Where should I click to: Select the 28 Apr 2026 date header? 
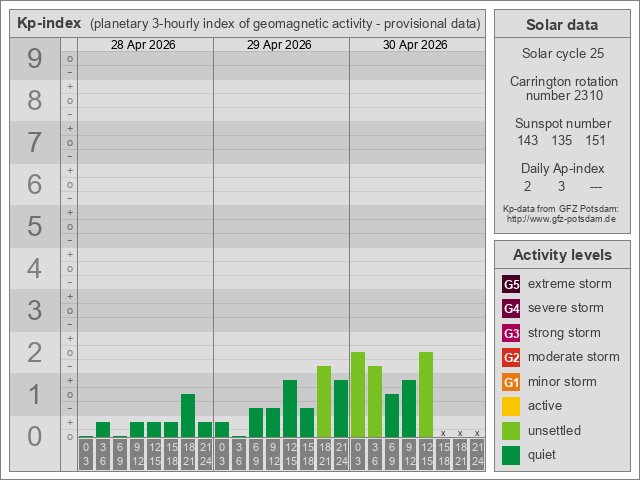[x=145, y=45]
